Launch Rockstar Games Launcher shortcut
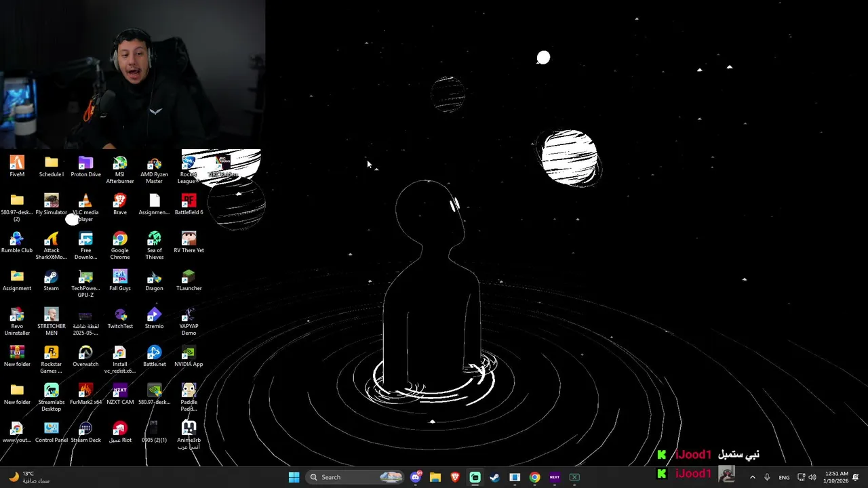 pyautogui.click(x=52, y=359)
